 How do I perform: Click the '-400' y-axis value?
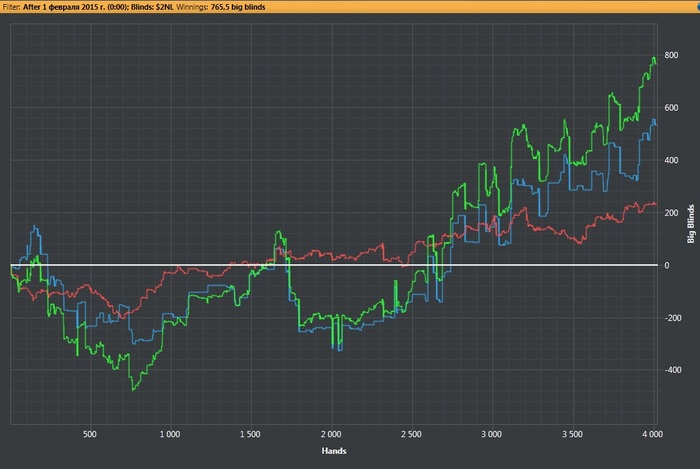coord(672,370)
